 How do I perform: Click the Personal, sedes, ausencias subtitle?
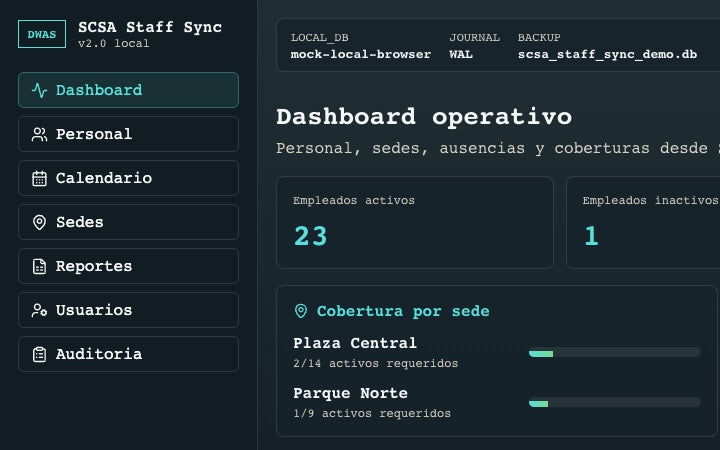498,148
